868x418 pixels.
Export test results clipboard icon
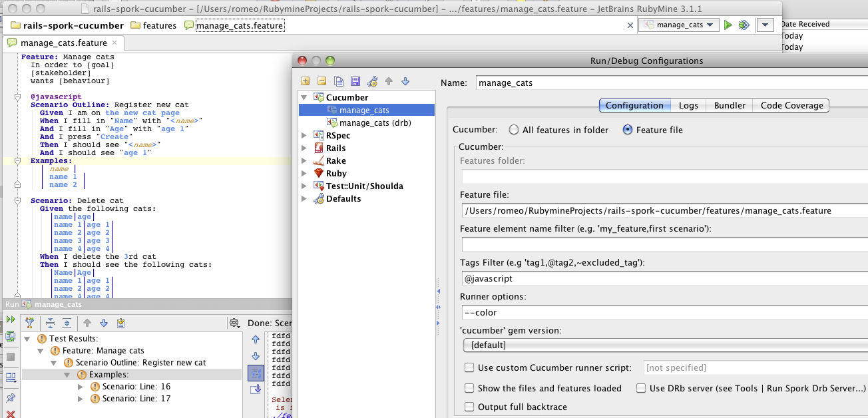pos(120,323)
